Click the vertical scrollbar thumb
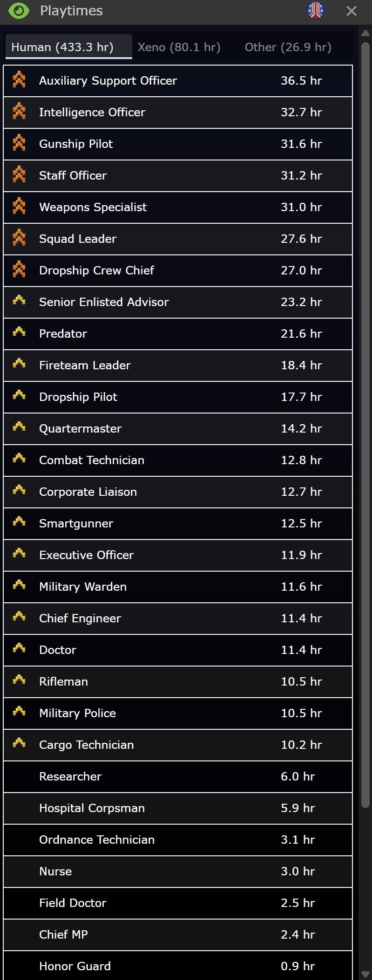Viewport: 372px width, 980px height. tap(365, 419)
